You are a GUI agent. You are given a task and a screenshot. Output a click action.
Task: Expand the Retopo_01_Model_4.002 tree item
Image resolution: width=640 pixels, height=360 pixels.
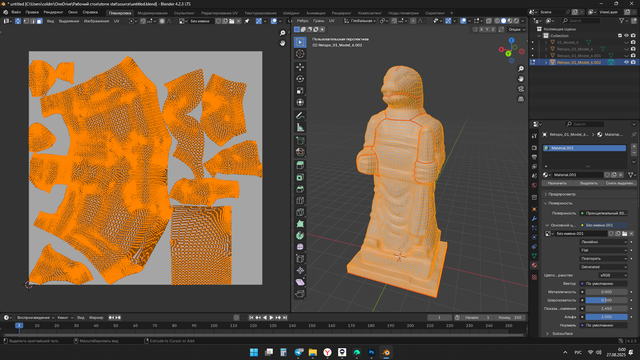click(546, 62)
